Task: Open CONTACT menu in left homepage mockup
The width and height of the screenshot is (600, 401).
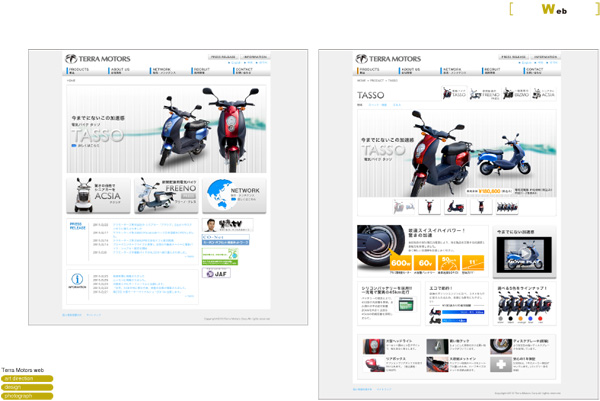Action: (243, 70)
